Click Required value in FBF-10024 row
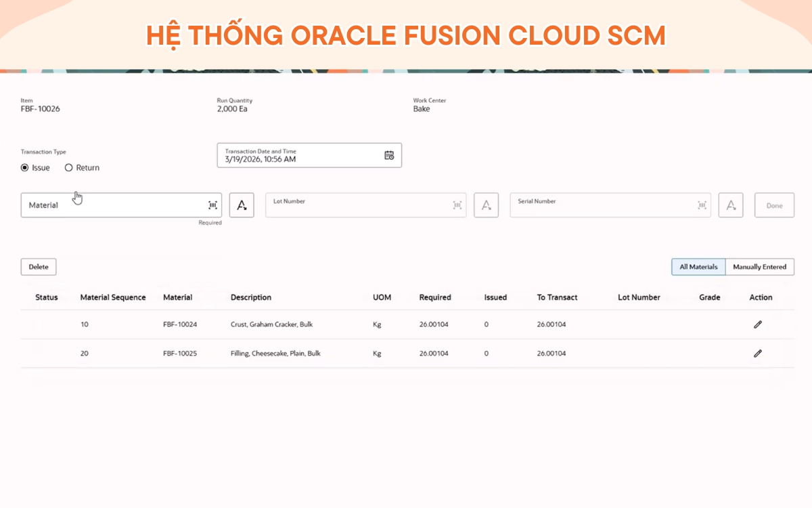The image size is (812, 508). pos(434,324)
